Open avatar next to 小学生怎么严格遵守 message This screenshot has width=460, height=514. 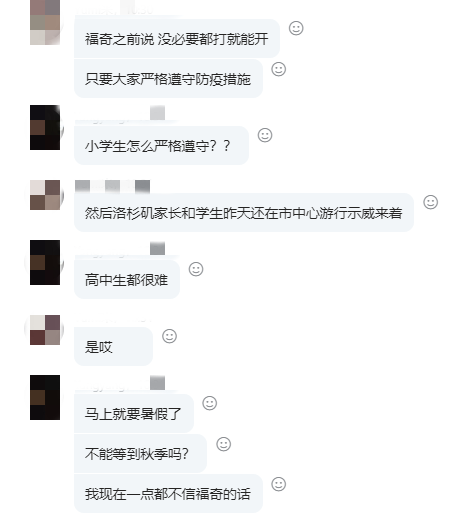coord(45,127)
